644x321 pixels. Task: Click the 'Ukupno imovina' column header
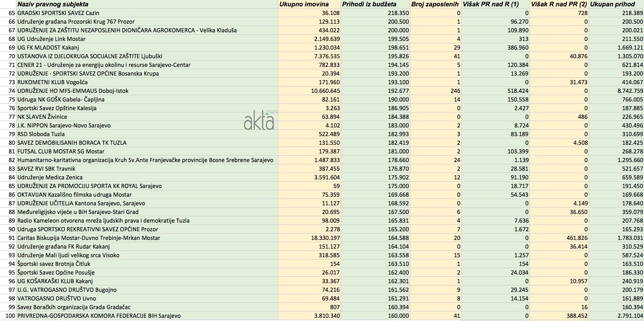(x=303, y=4)
